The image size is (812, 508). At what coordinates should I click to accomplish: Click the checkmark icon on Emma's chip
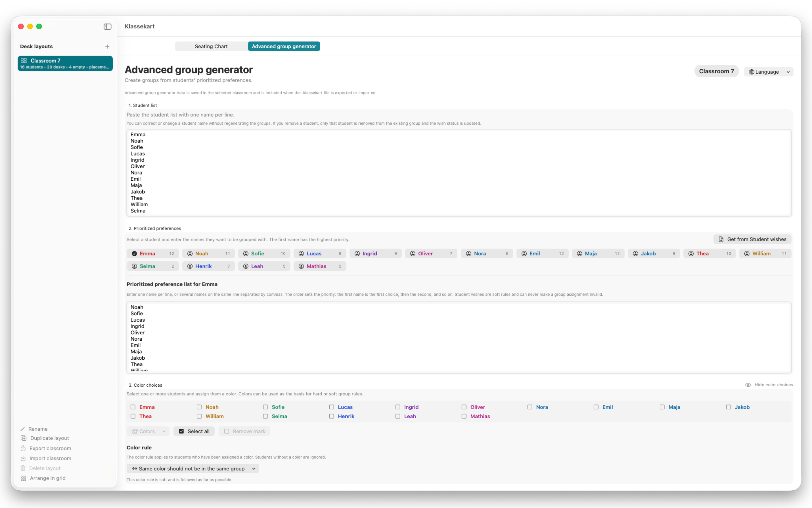coord(134,254)
